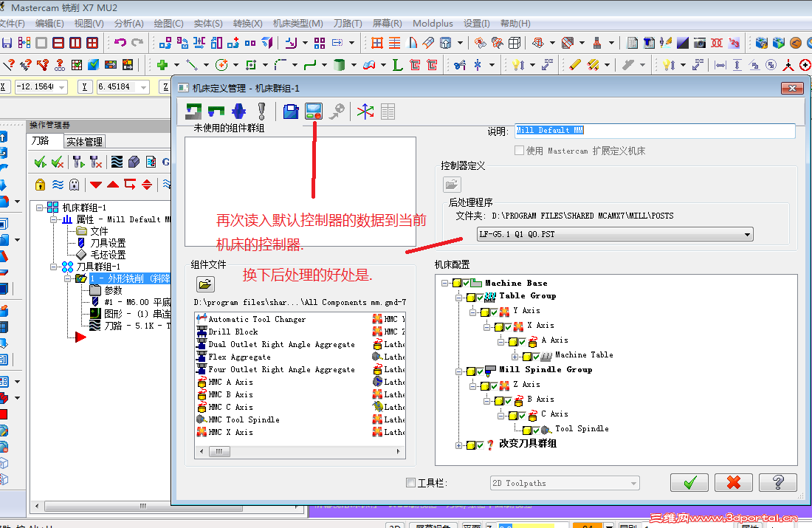Click the undo arrow in main toolbar
This screenshot has height=528, width=812.
[120, 43]
